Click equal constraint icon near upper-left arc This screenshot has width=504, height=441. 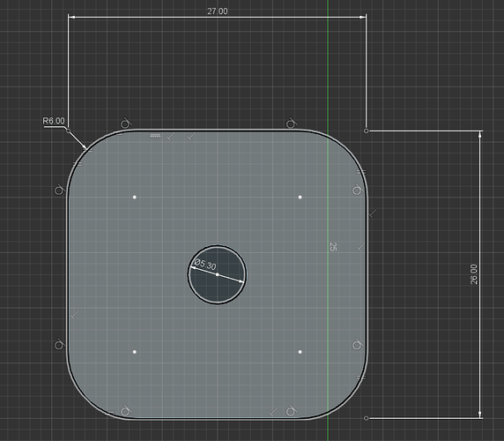78,164
